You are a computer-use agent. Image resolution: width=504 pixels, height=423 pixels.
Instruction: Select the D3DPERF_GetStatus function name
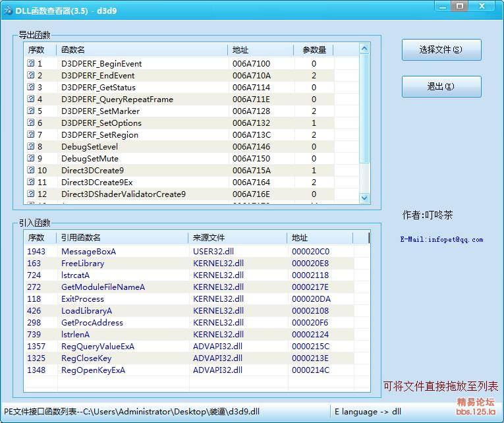tap(98, 88)
